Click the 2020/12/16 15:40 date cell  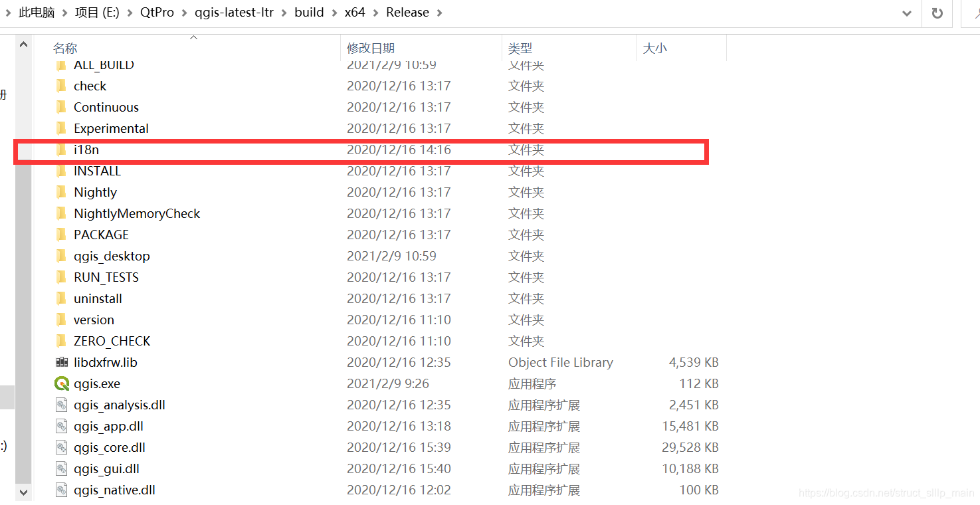click(399, 468)
